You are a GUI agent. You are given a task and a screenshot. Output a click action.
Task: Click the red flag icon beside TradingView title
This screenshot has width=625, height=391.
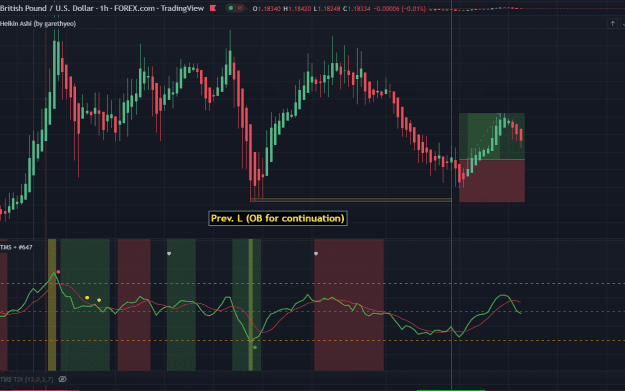[x=213, y=8]
